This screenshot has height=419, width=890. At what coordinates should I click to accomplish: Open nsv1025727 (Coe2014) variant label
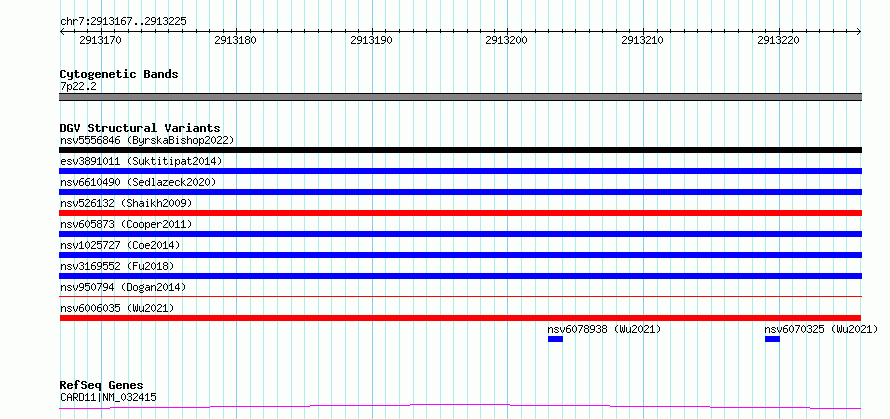120,245
